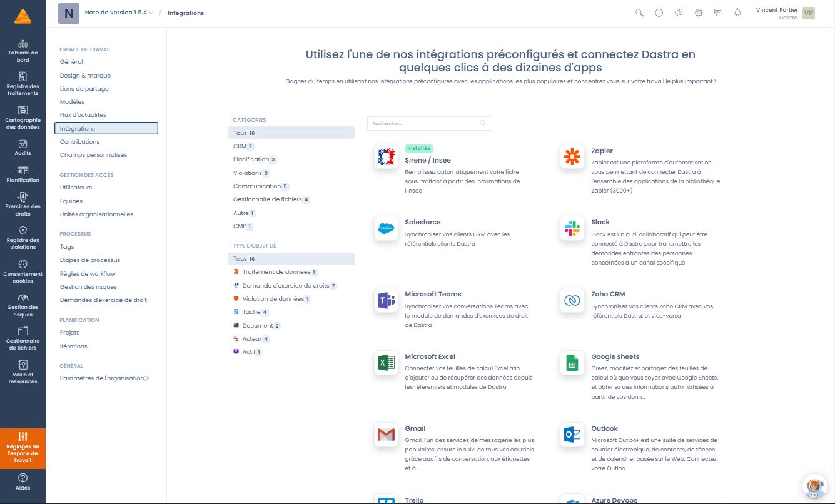835x504 pixels.
Task: Open Veille et ressources module
Action: click(x=23, y=372)
